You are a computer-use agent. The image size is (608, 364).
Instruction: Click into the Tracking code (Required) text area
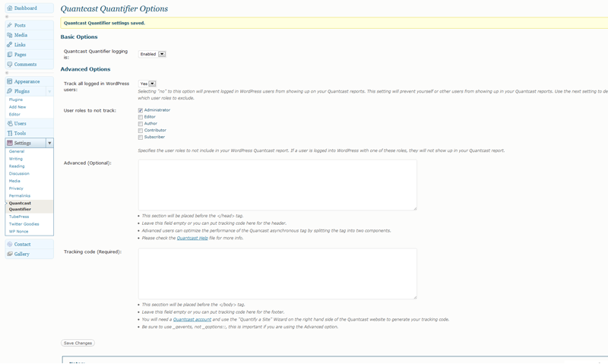pyautogui.click(x=277, y=274)
